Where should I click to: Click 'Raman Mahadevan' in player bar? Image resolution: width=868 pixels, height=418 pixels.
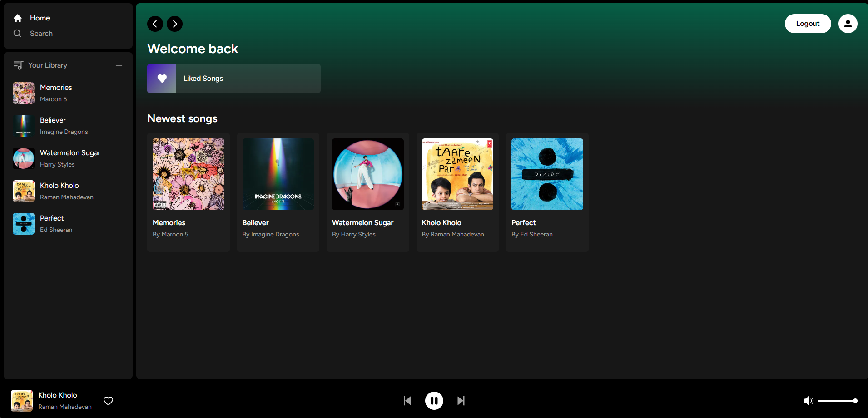pos(65,407)
